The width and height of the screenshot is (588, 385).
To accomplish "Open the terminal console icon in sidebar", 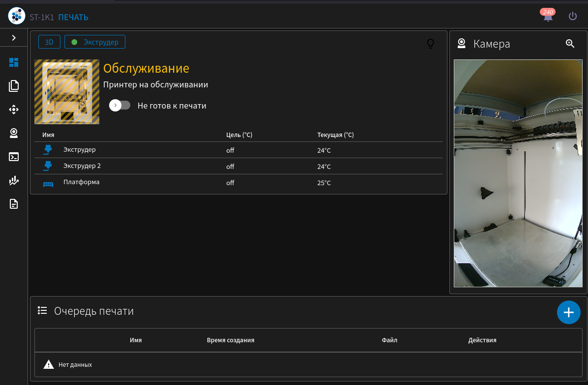I will pos(14,157).
